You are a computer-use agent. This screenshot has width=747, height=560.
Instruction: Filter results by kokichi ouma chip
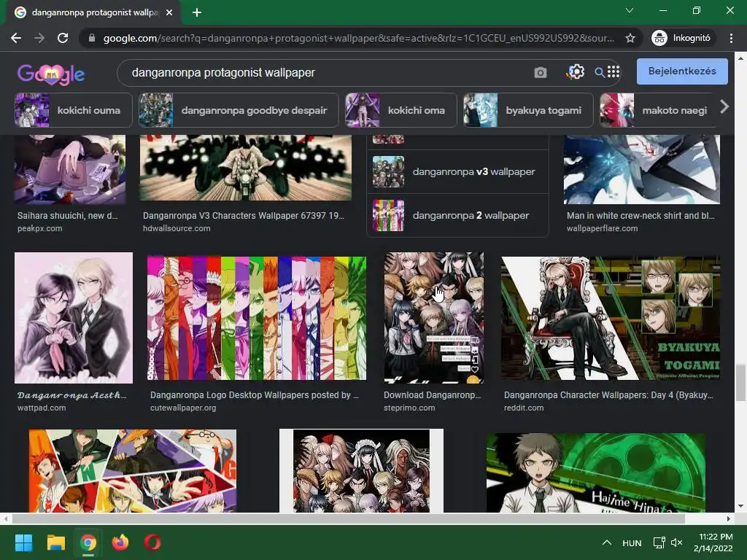74,110
